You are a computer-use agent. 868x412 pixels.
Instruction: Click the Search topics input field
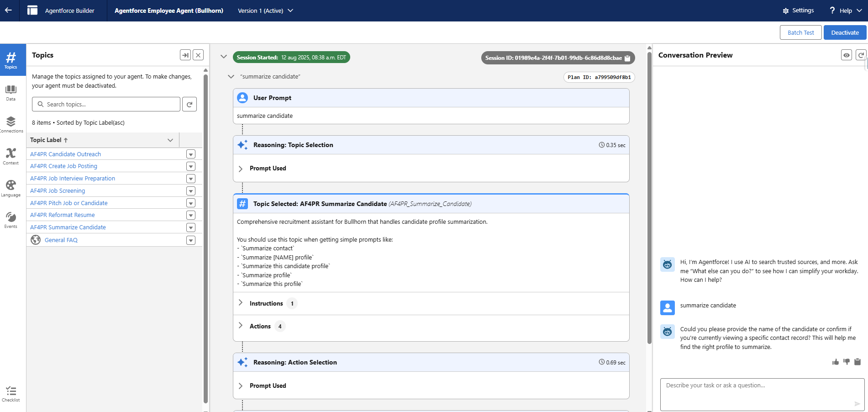pos(106,104)
